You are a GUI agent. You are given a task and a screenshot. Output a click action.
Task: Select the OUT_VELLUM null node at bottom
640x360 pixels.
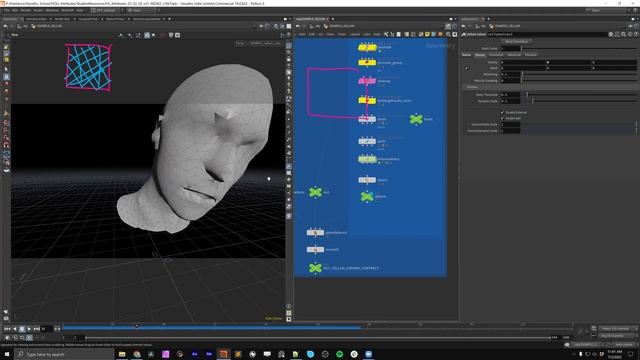coord(315,268)
